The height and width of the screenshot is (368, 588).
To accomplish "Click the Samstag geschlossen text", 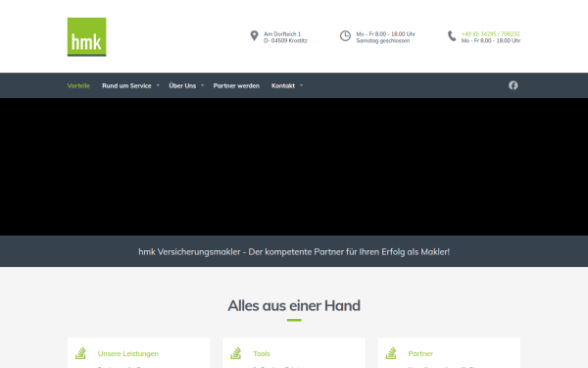I will (x=383, y=40).
